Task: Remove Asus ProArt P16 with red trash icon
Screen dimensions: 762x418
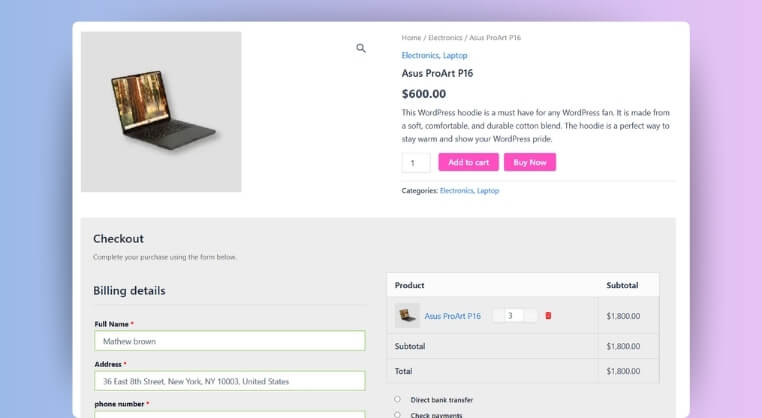Action: point(548,316)
